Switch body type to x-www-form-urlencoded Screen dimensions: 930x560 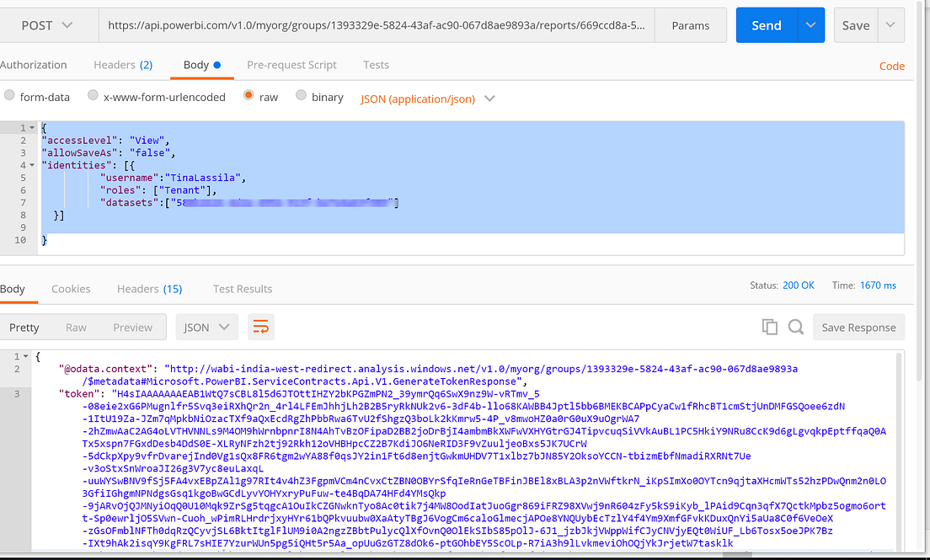click(x=93, y=96)
